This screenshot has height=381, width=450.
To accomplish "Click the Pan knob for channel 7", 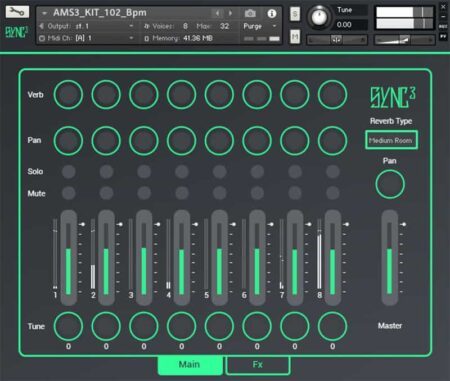I will (x=295, y=141).
